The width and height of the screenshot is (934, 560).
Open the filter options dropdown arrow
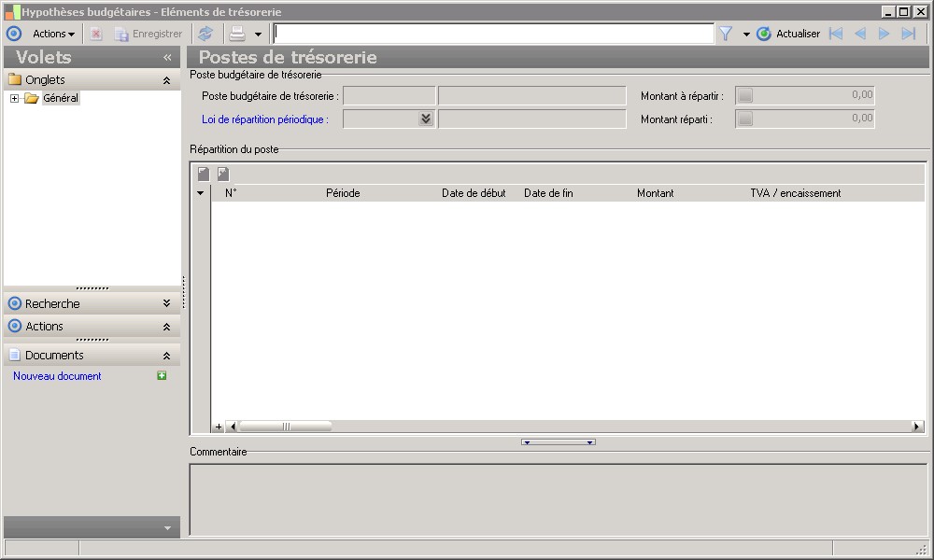(x=745, y=35)
